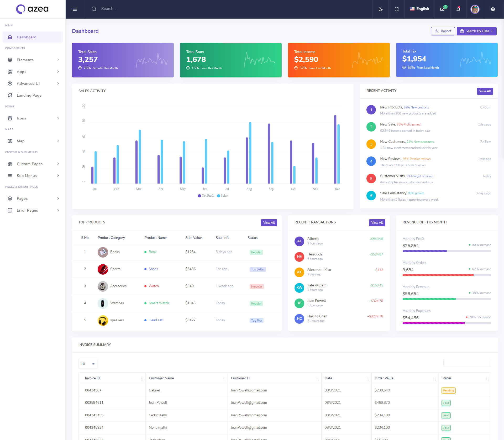Viewport: 504px width, 440px height.
Task: Open the Search By Date dropdown
Action: [476, 31]
